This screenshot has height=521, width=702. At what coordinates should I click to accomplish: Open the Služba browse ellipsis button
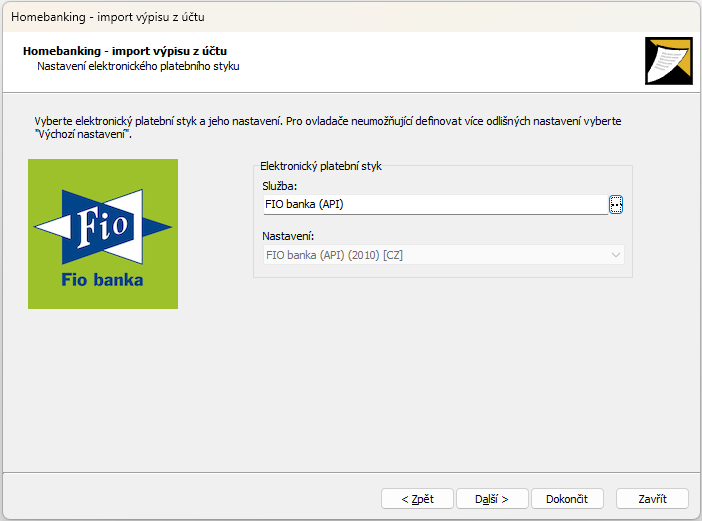pyautogui.click(x=616, y=204)
